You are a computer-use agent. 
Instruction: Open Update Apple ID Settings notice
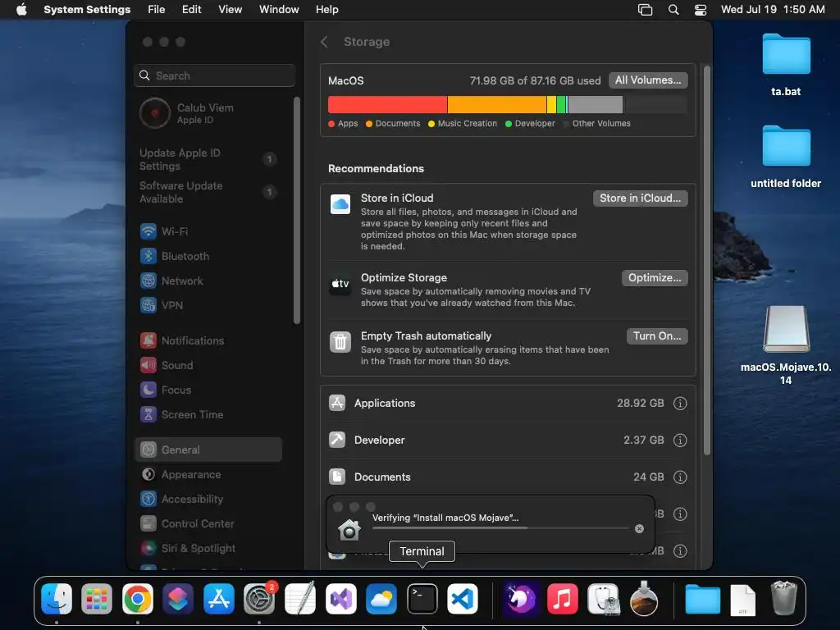click(x=208, y=160)
